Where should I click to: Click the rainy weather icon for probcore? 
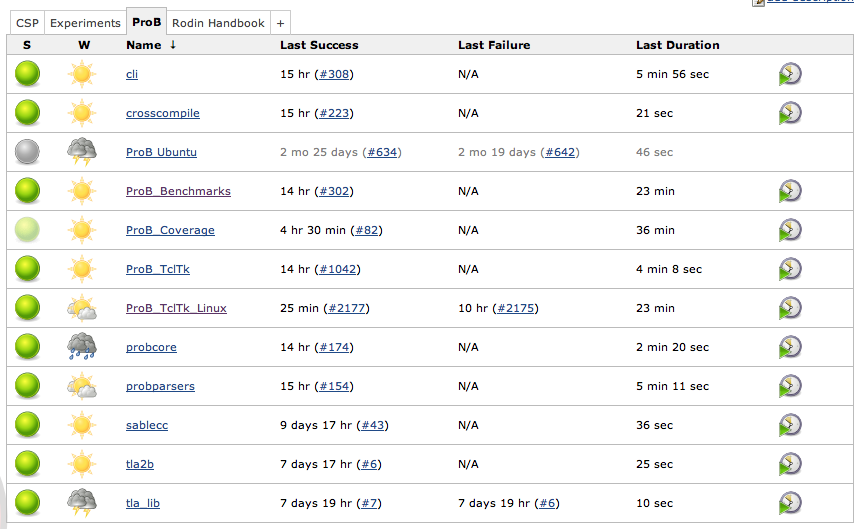(x=82, y=347)
